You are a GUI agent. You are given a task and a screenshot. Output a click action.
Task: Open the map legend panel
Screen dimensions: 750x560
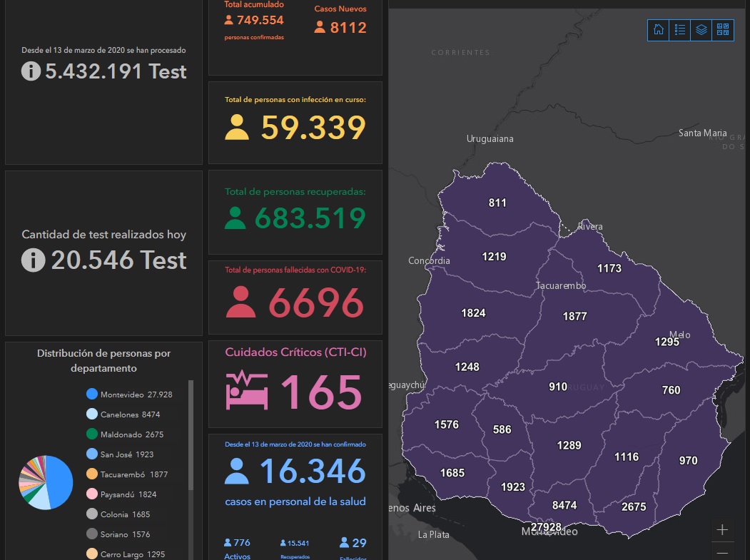pos(680,30)
